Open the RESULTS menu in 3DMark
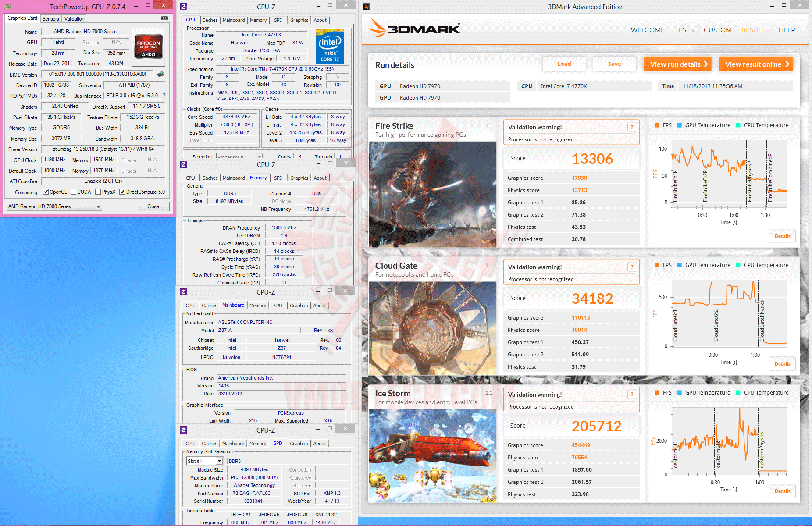 [755, 30]
